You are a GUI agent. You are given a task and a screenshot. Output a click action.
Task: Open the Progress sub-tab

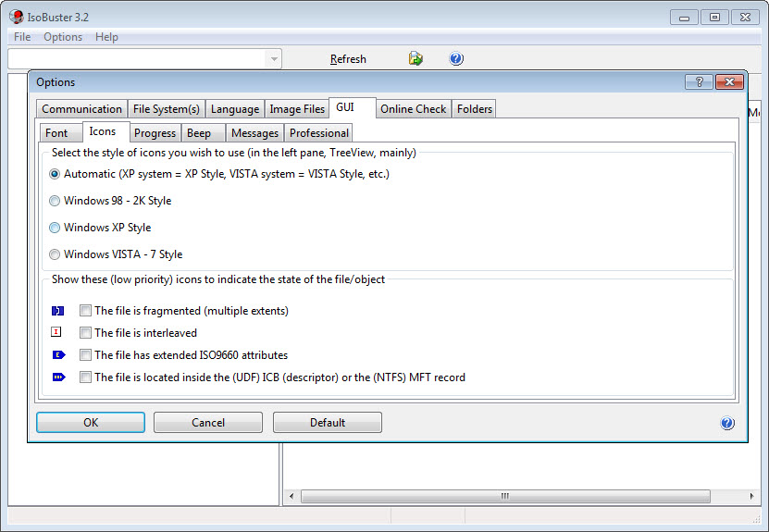pos(155,133)
